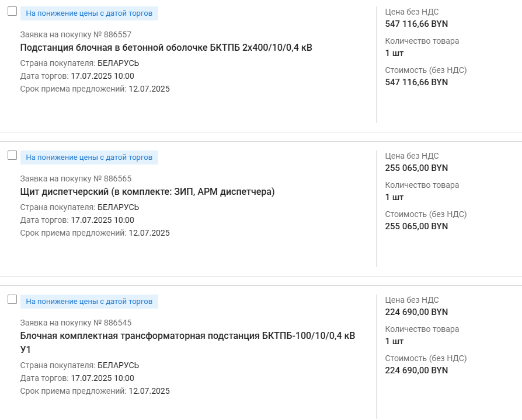Open the "Щит диспетчерский" listing title

[x=147, y=192]
